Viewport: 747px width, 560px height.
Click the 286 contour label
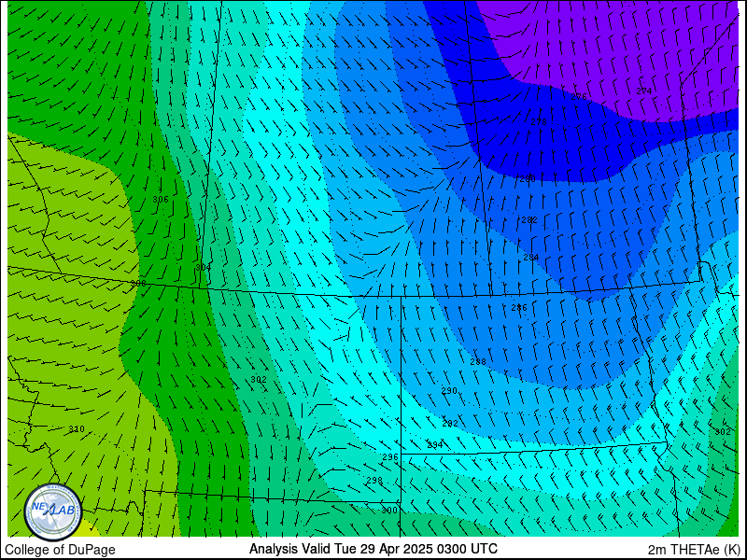click(x=519, y=308)
